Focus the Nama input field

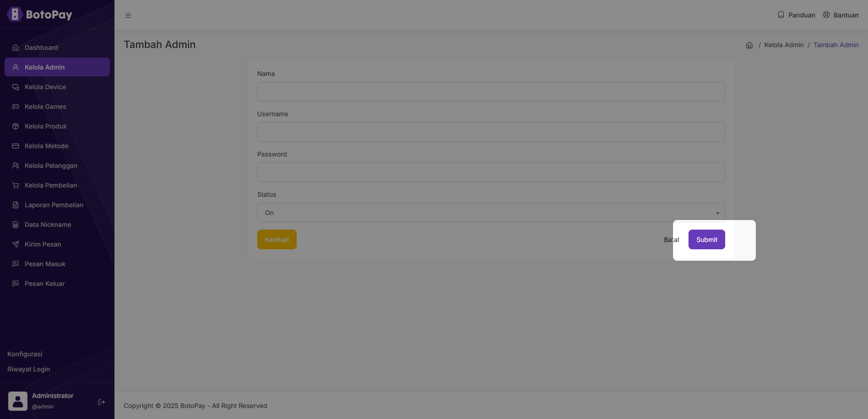pos(491,92)
